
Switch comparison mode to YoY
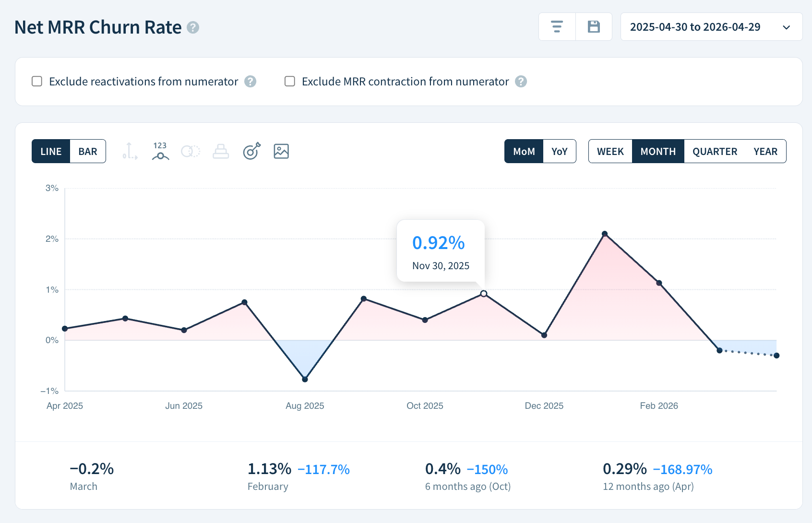(x=560, y=151)
